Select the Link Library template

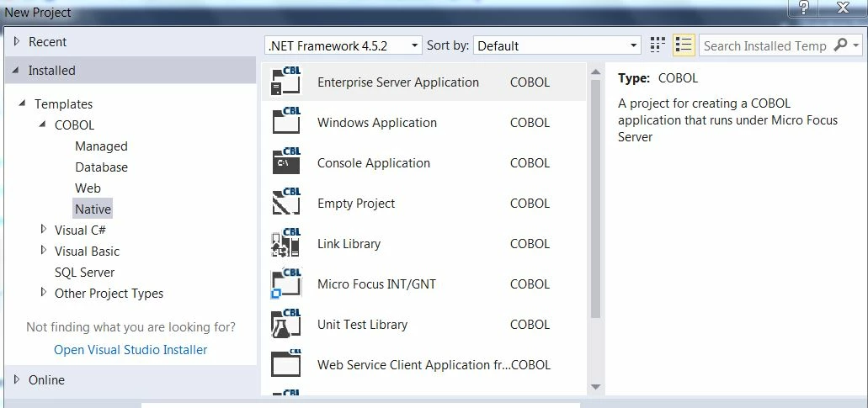(423, 243)
